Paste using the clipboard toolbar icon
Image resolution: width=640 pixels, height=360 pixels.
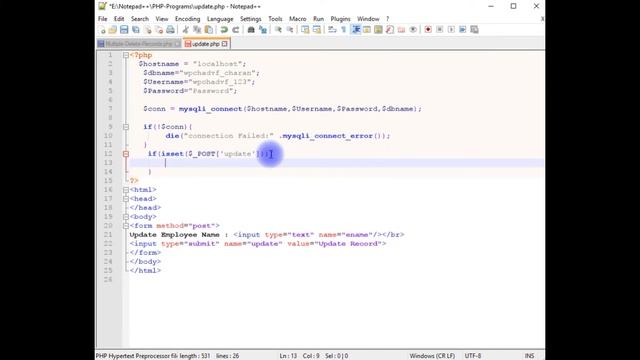(209, 30)
